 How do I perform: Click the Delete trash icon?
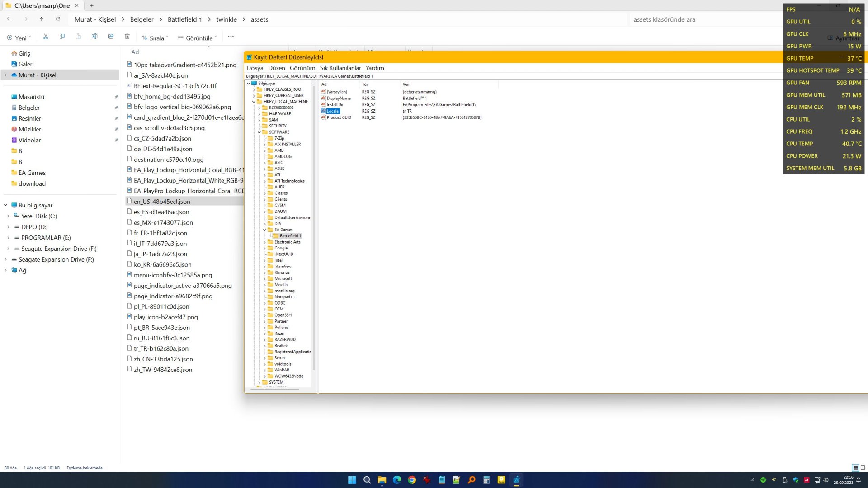tap(127, 37)
